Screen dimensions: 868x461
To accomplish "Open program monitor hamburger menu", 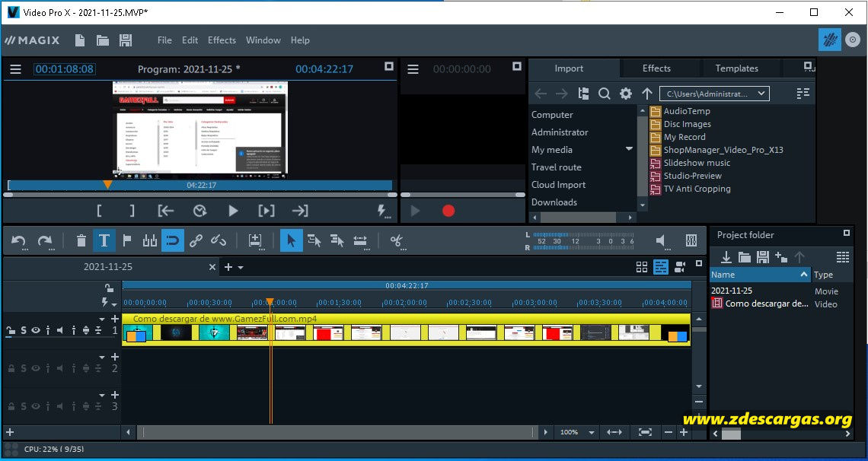I will tap(15, 69).
